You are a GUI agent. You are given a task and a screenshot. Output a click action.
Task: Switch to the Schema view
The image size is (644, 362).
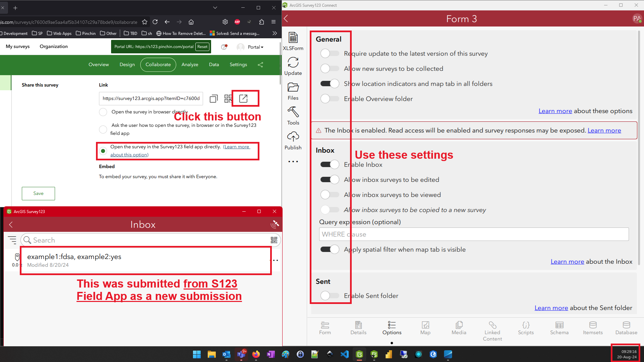[559, 328]
